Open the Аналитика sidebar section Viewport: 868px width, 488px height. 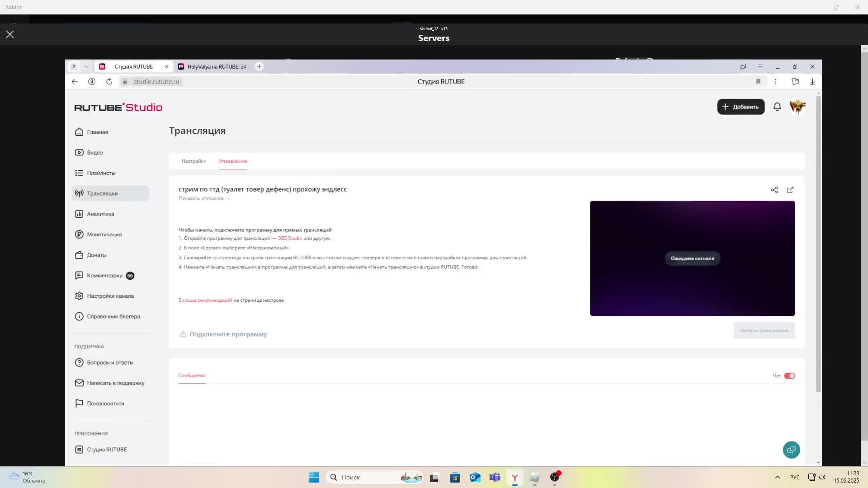coord(100,214)
